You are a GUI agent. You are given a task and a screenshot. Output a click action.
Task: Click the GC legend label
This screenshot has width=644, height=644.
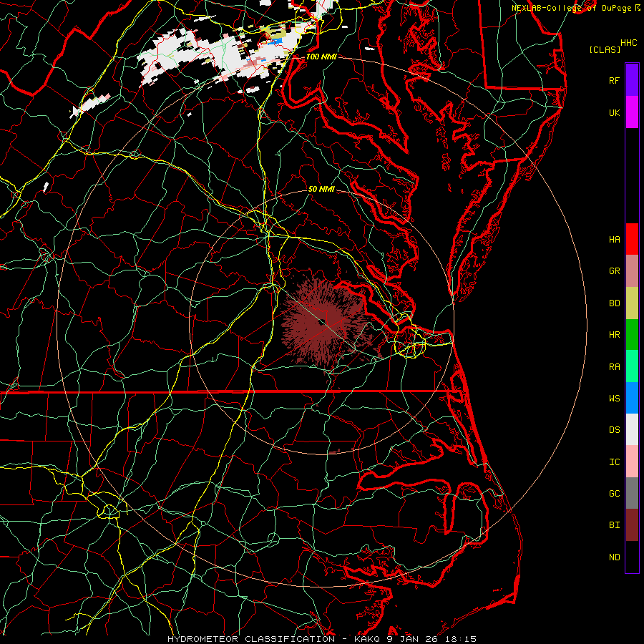click(x=614, y=494)
